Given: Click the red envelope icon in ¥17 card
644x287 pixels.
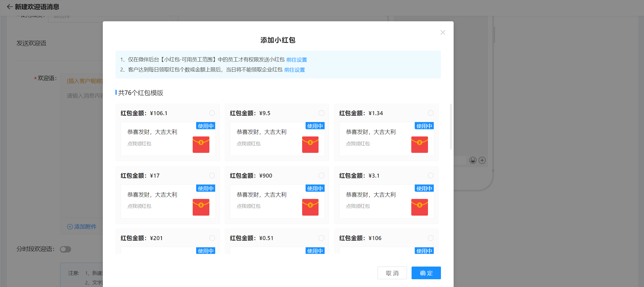Looking at the screenshot, I should coord(201,207).
